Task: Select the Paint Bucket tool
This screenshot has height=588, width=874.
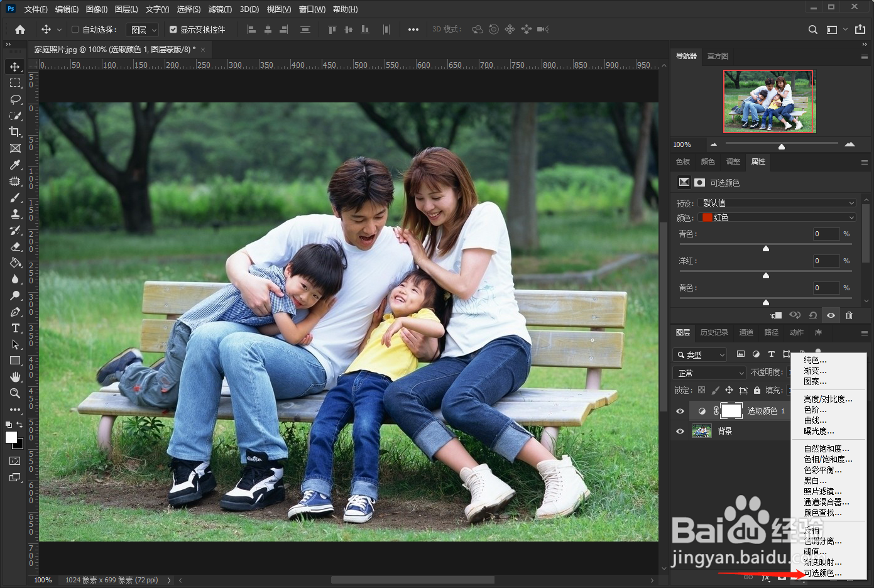Action: click(15, 263)
